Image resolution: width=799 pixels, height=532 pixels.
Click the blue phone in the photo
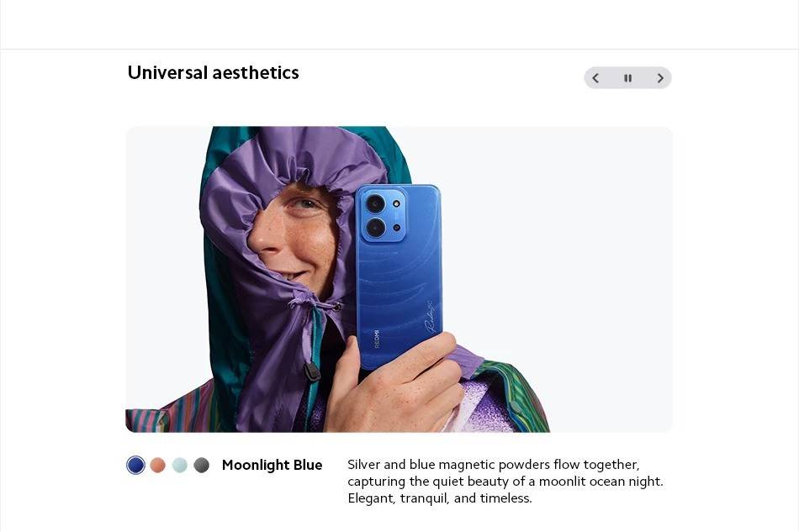(399, 275)
